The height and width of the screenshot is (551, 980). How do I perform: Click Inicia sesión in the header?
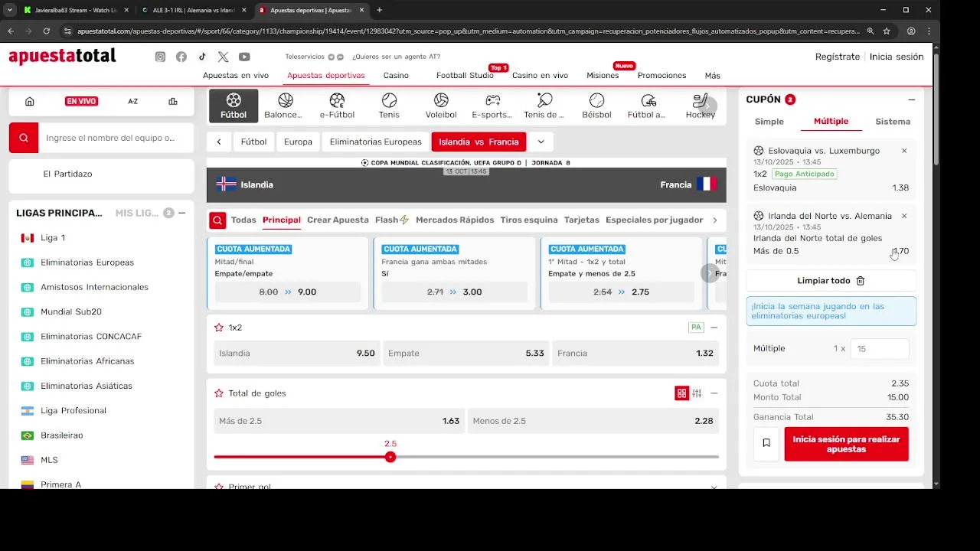(897, 57)
